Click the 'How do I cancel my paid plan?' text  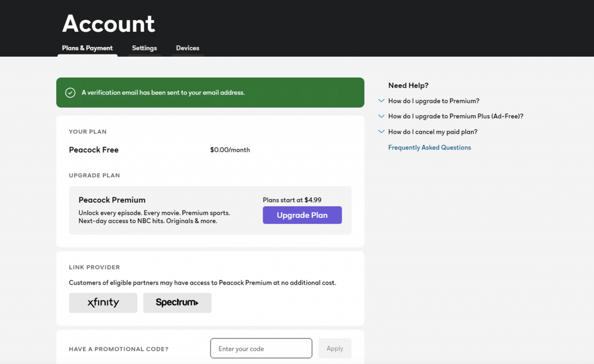pos(433,132)
